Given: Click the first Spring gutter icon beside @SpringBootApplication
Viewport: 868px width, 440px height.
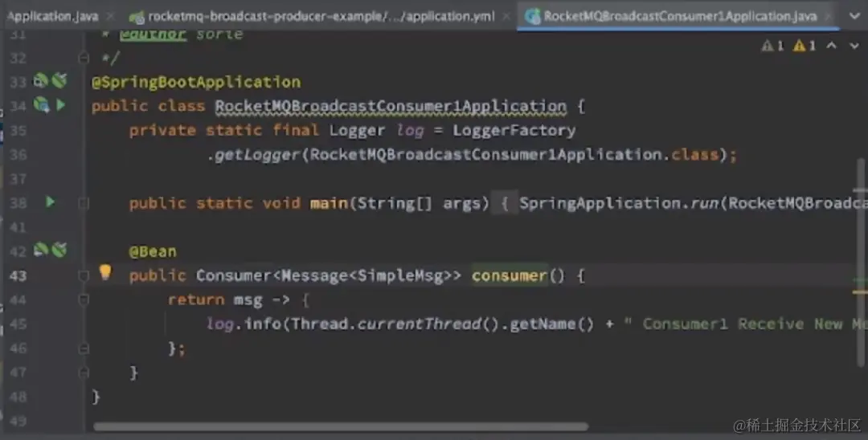Looking at the screenshot, I should pos(41,81).
